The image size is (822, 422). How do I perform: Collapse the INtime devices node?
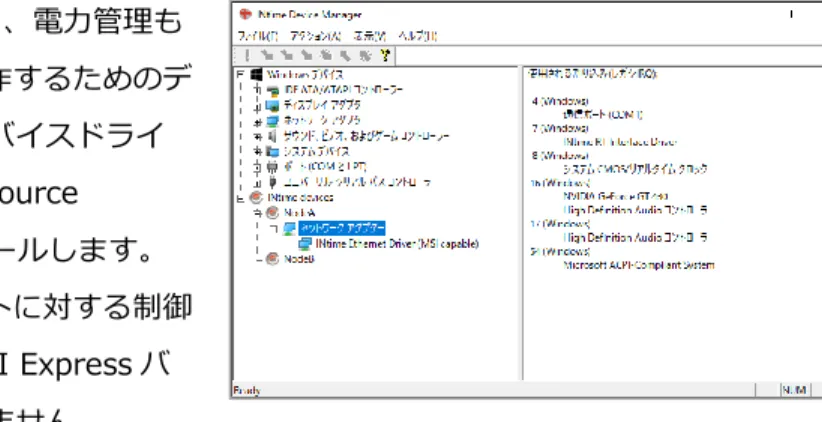(x=241, y=199)
